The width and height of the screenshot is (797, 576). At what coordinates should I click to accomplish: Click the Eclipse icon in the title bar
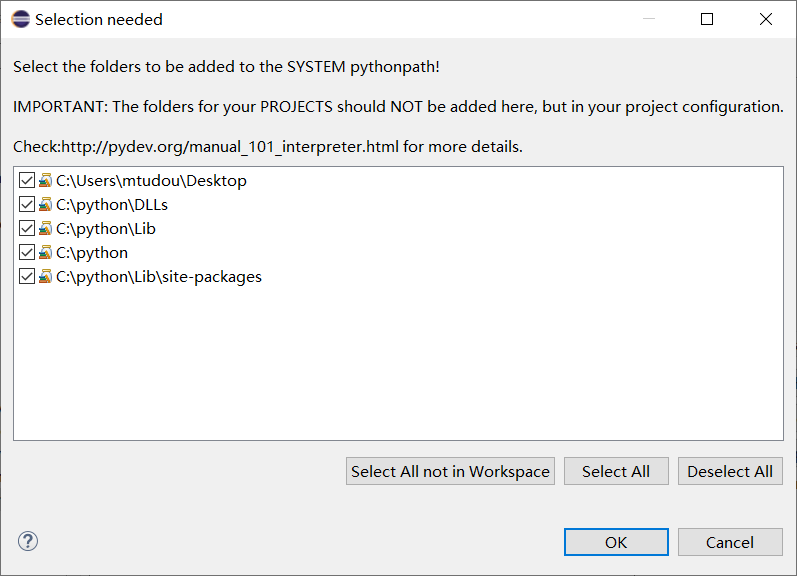point(19,19)
